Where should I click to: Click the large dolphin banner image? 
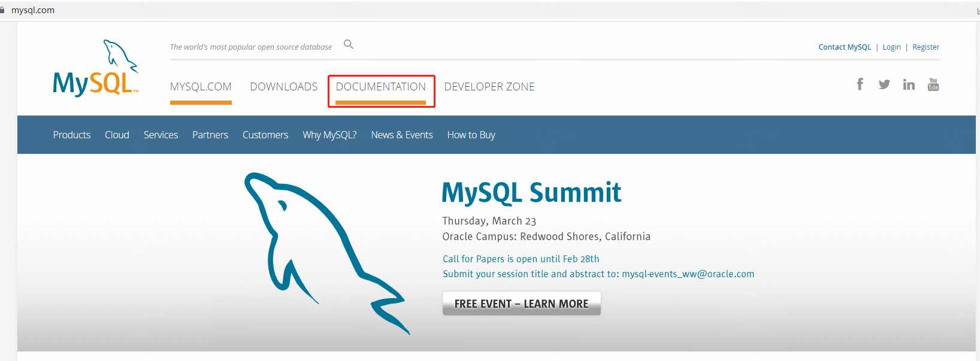[326, 253]
